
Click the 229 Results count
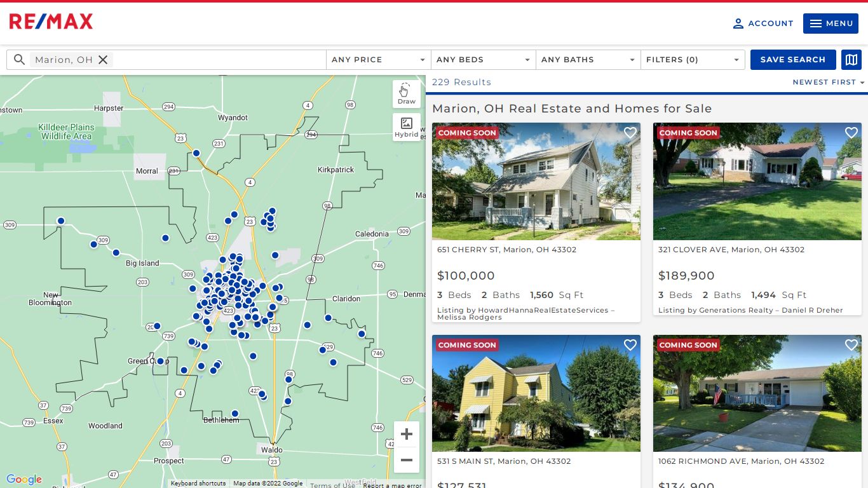click(x=461, y=82)
